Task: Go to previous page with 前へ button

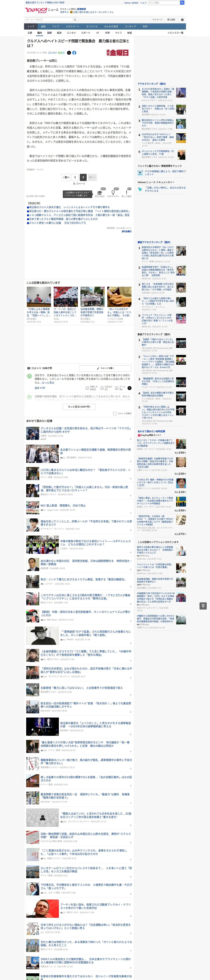Action: tap(66, 177)
